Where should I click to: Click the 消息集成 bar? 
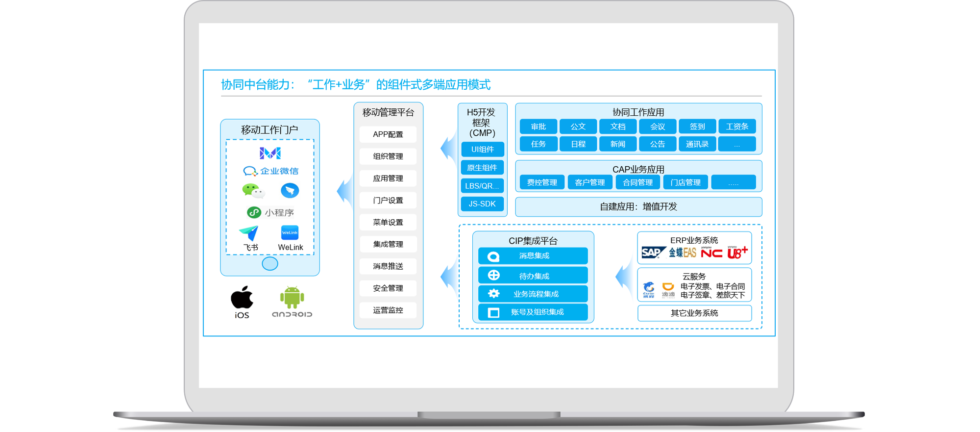pyautogui.click(x=533, y=256)
